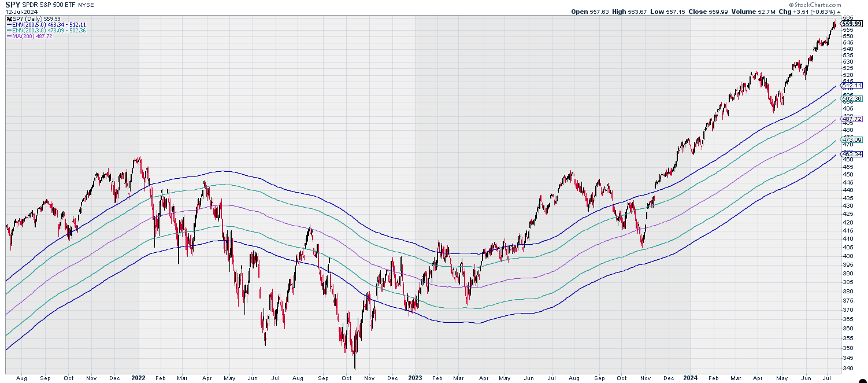Click the 565 price axis label
868x383 pixels.
(x=848, y=17)
